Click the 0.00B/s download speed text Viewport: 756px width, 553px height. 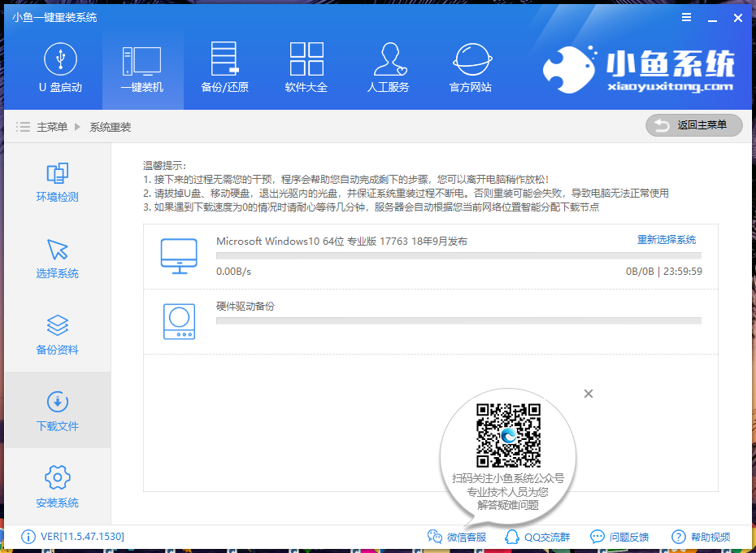click(x=233, y=272)
